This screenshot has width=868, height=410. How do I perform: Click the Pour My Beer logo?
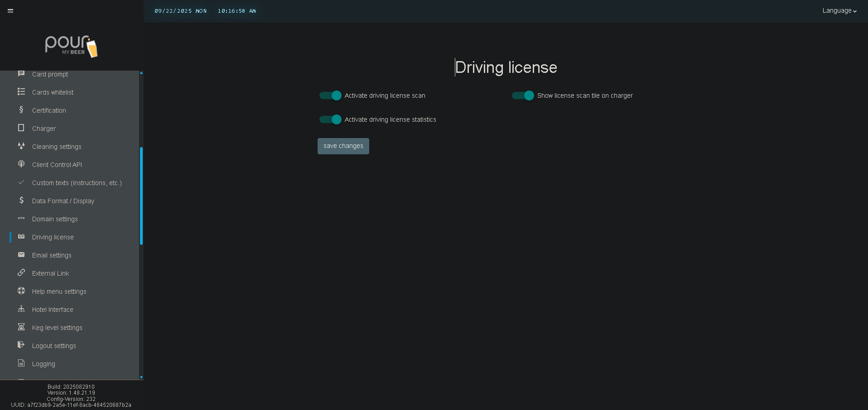(x=71, y=46)
